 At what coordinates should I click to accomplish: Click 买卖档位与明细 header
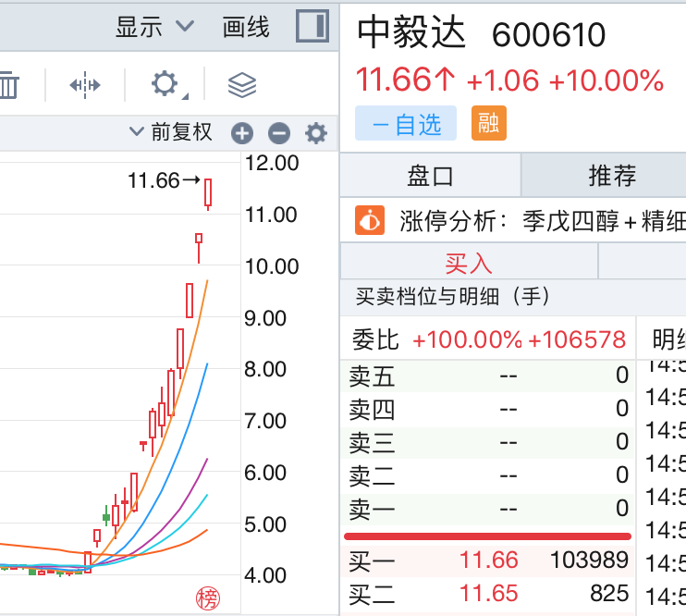click(x=452, y=296)
